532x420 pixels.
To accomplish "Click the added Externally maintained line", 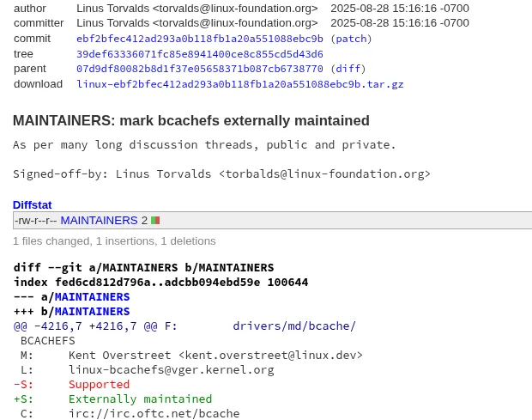I will (x=140, y=399).
